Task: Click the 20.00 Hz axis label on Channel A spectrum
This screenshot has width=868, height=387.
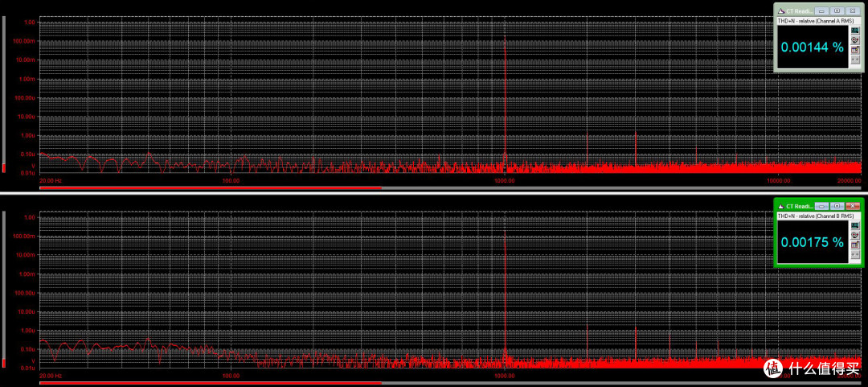Action: 51,180
